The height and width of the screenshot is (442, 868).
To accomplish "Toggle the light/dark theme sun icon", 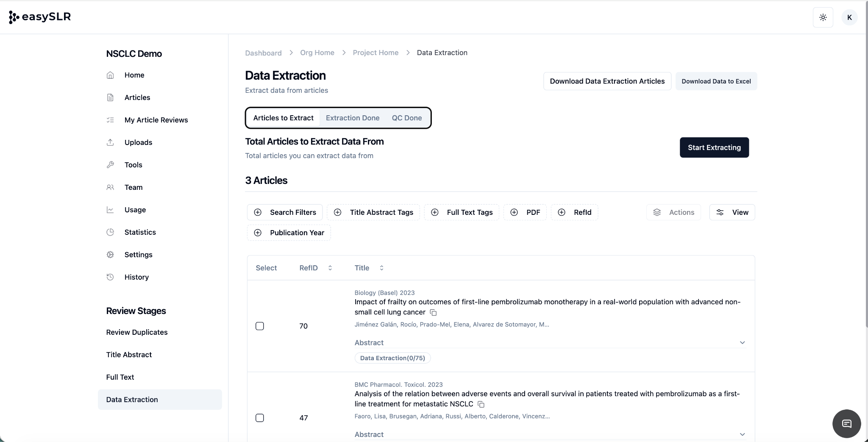I will (823, 17).
